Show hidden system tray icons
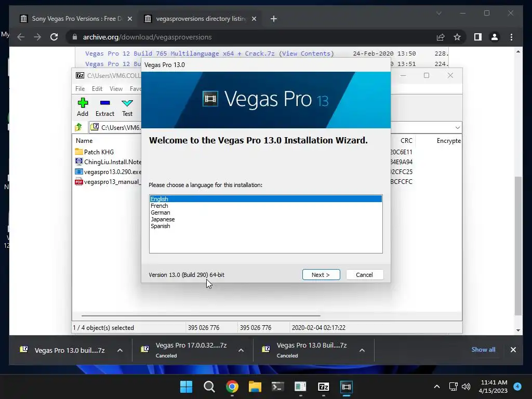The image size is (532, 399). point(437,387)
